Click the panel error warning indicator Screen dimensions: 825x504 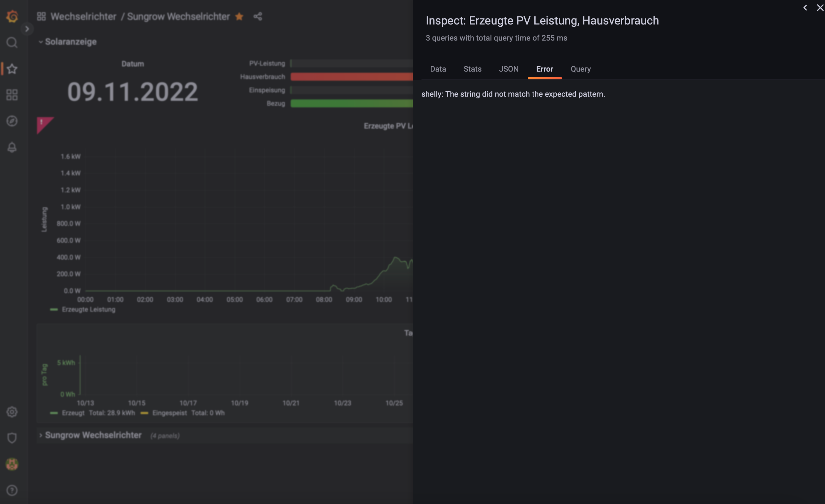tap(43, 123)
